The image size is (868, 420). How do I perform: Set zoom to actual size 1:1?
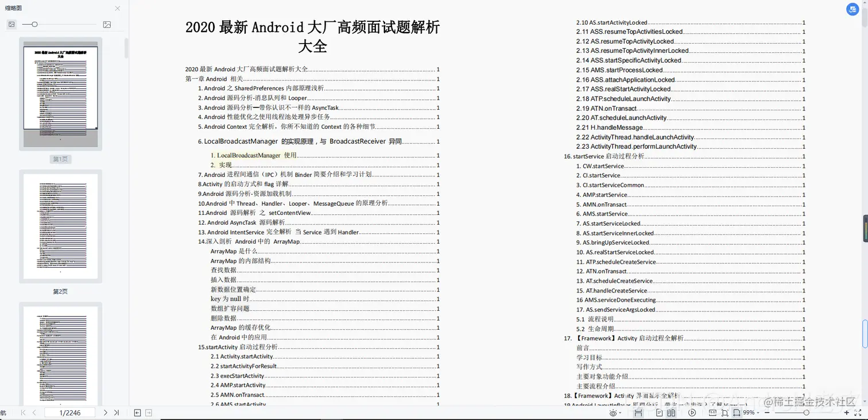712,413
